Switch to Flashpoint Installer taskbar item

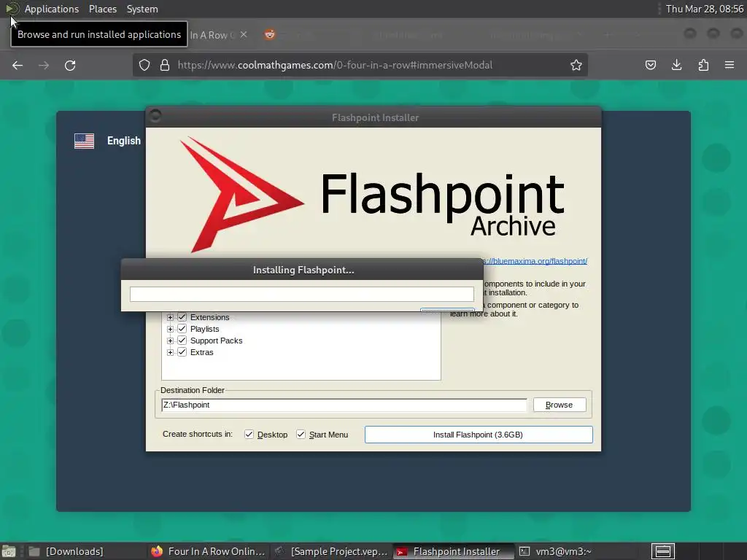point(453,551)
